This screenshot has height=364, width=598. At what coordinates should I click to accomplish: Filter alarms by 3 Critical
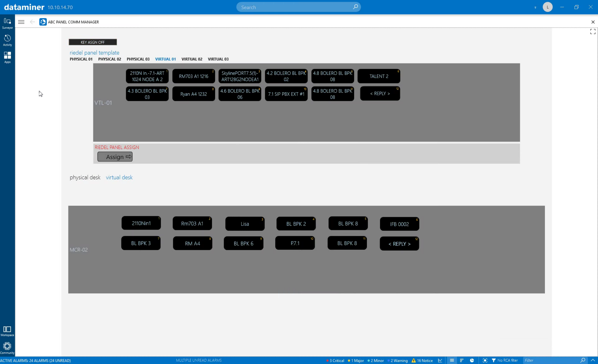[335, 360]
